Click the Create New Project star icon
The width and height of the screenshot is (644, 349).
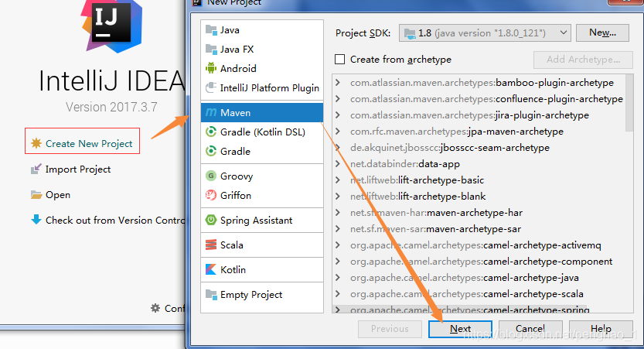(x=36, y=143)
